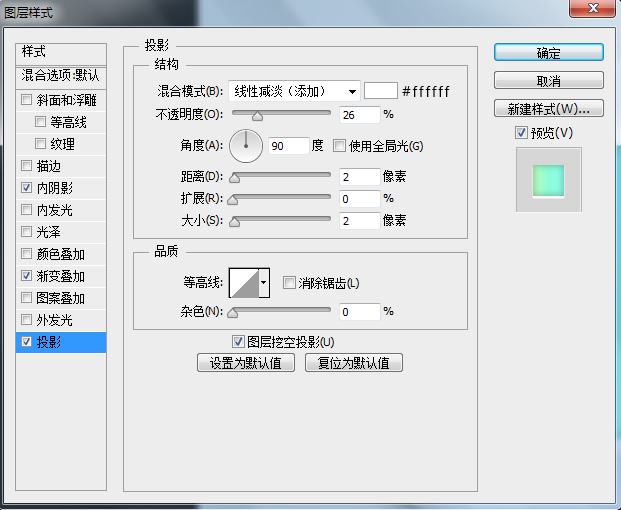
Task: Toggle 图层挖空投影 checkbox
Action: (238, 342)
